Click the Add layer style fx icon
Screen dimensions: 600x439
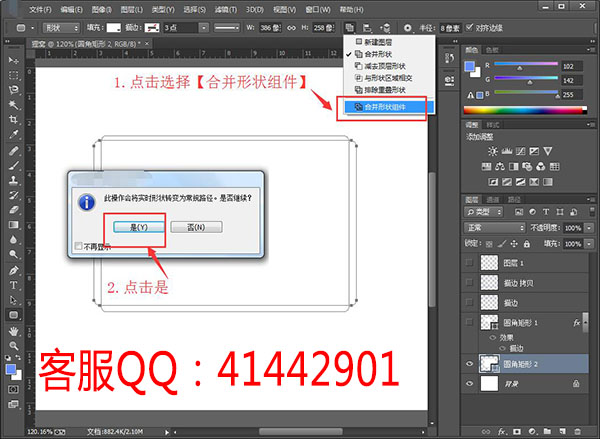[x=502, y=432]
